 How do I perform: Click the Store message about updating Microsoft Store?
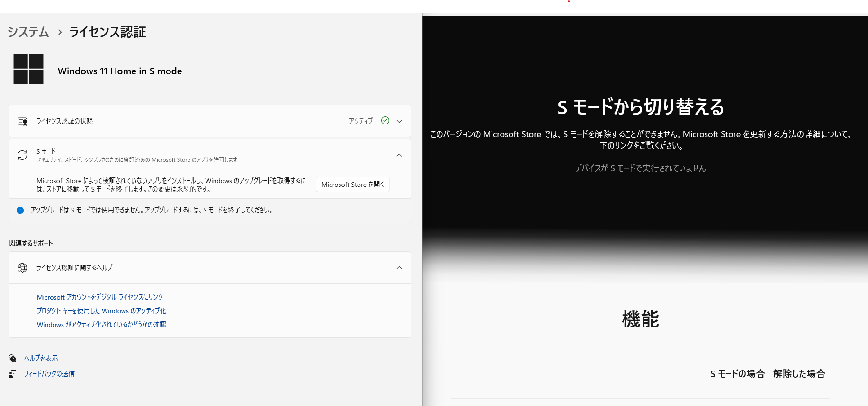pyautogui.click(x=641, y=140)
